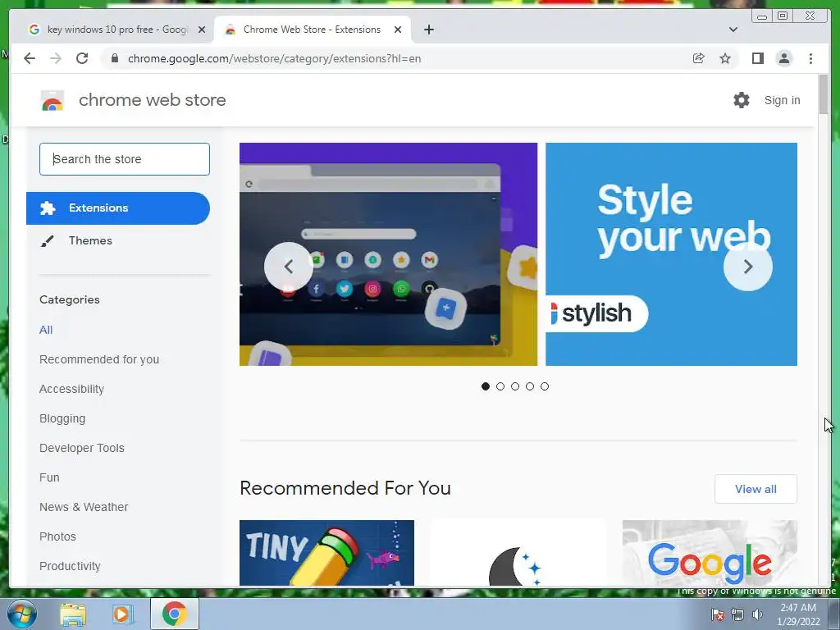Screen dimensions: 840x630
Task: Select the third carousel dot
Action: tap(515, 386)
